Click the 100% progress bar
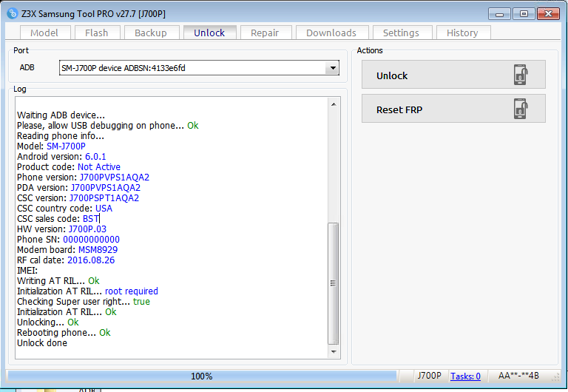The image size is (568, 392). click(x=202, y=376)
